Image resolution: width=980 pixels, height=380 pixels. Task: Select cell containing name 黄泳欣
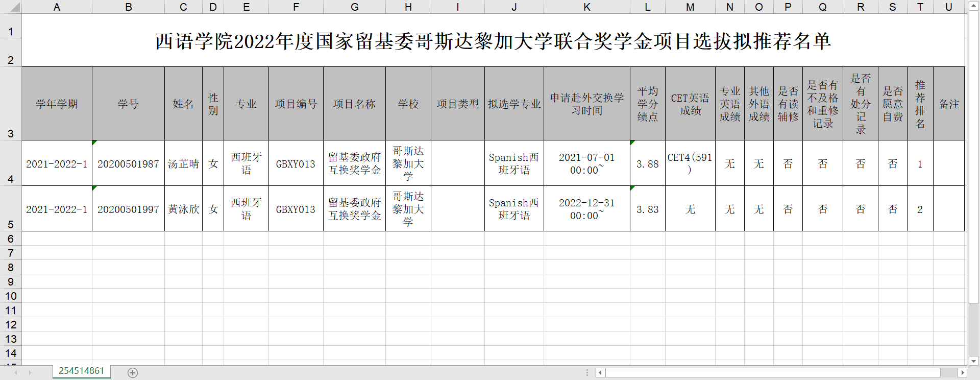[x=183, y=209]
